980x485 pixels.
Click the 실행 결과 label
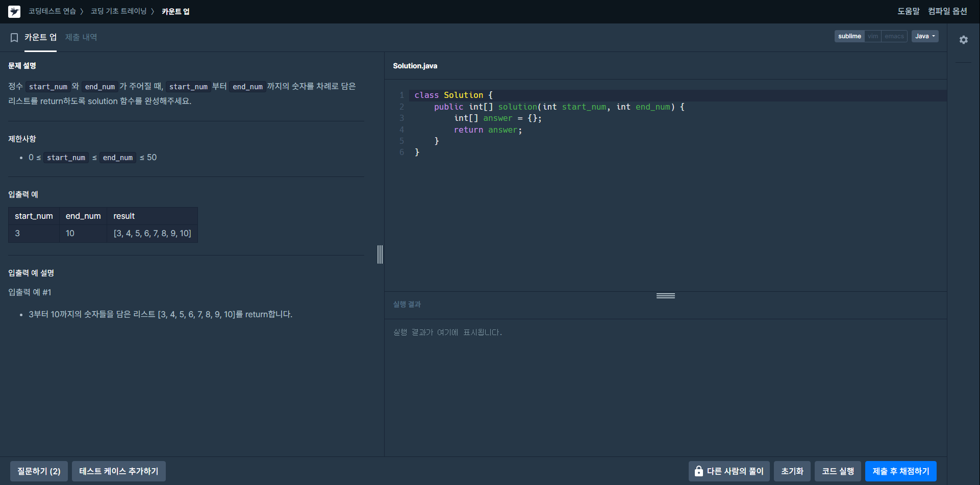[x=407, y=304]
